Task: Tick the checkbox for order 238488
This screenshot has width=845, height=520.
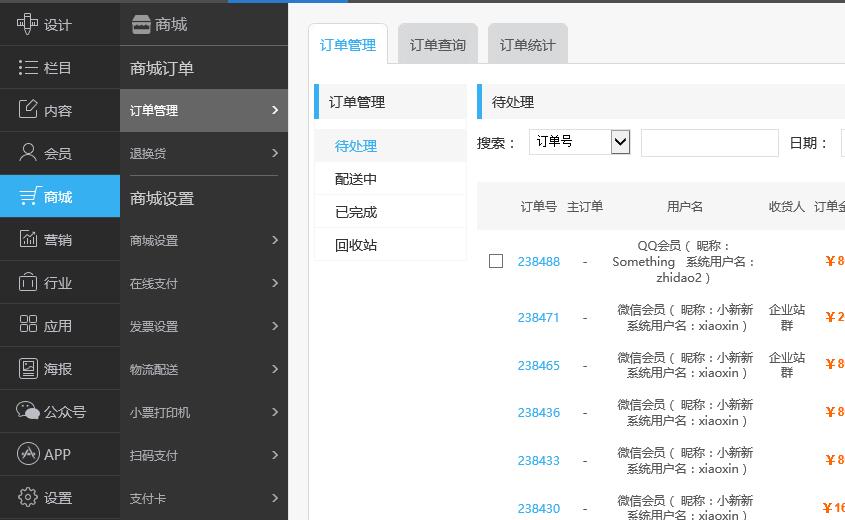Action: [x=496, y=261]
